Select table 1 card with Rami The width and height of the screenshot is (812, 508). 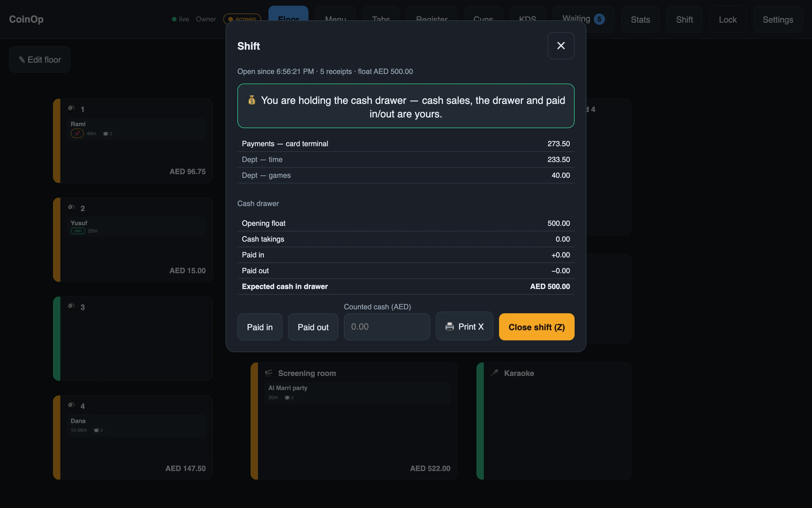pyautogui.click(x=133, y=141)
